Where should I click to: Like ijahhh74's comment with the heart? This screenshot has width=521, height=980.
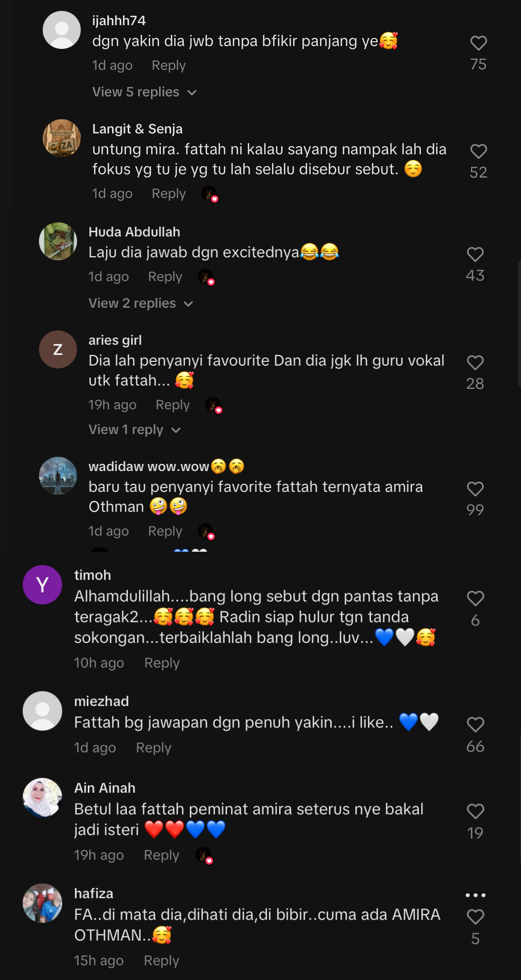click(x=478, y=43)
